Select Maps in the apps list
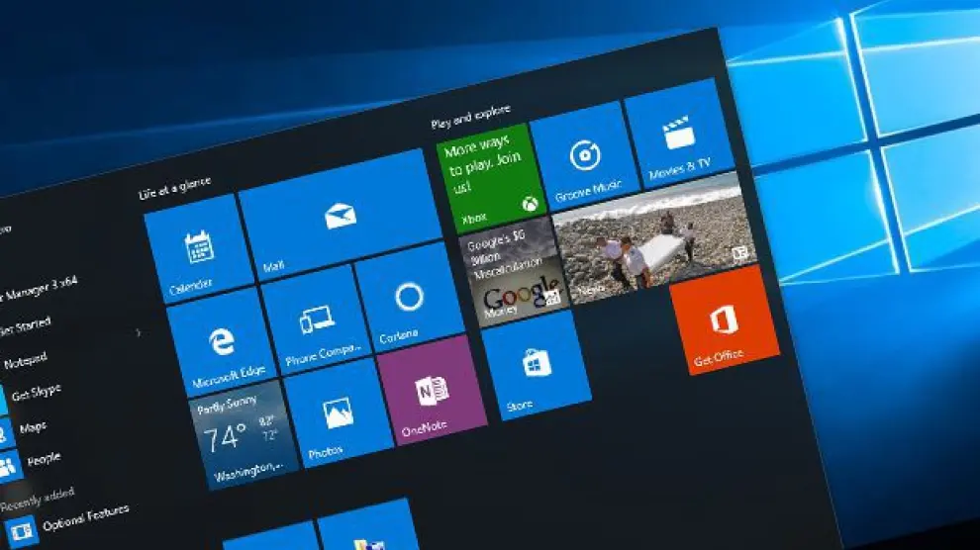The height and width of the screenshot is (550, 980). point(32,427)
